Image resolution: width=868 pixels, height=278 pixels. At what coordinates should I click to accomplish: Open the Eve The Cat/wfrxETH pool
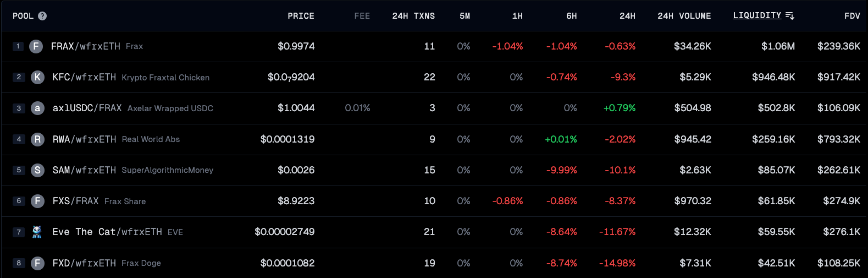[107, 232]
